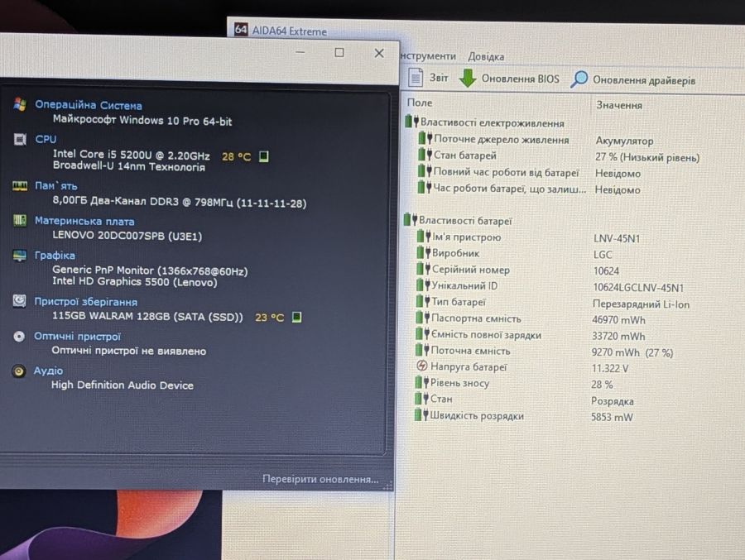745x560 pixels.
Task: Click the AIDA64 Extreme title bar logo
Action: click(241, 30)
